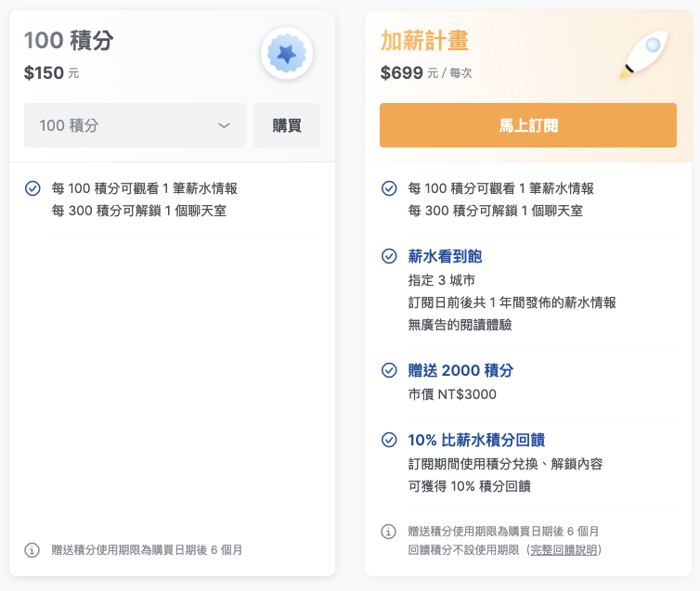Click the 贈送 2000 積分 heading
Screen dimensions: 700x591
(x=460, y=370)
